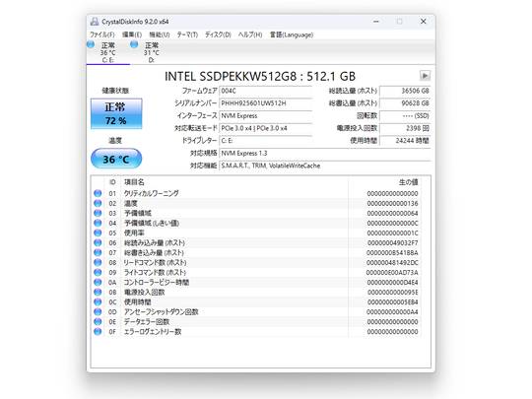Open the テーマ(T) menu
This screenshot has width=532, height=399.
click(x=187, y=34)
